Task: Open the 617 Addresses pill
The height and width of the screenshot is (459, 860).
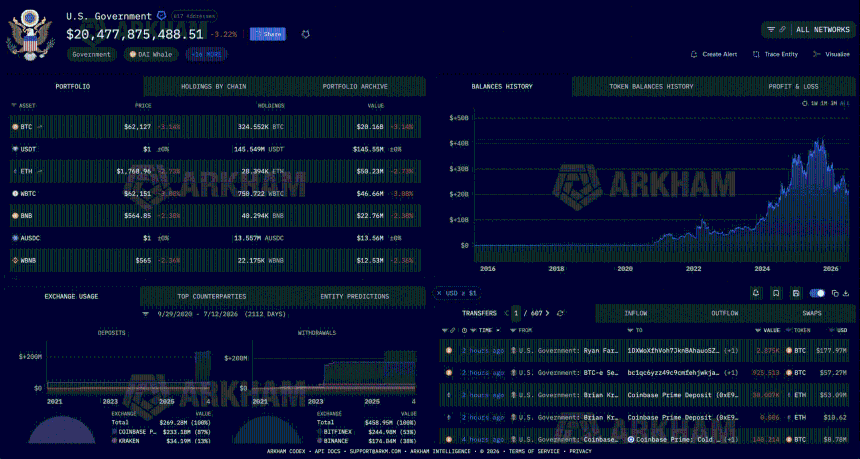Action: pos(194,16)
